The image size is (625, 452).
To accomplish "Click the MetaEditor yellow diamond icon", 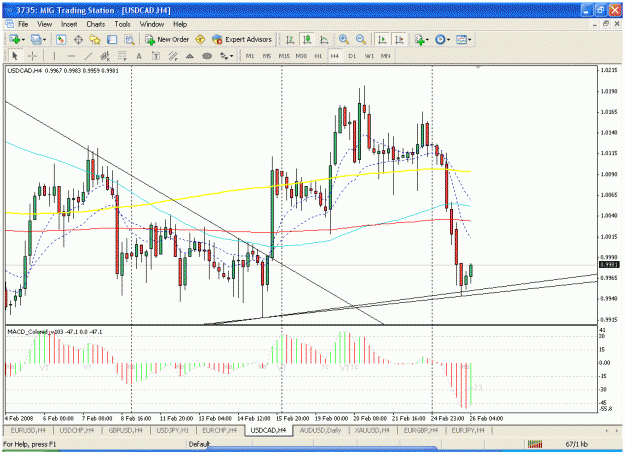I will [200, 39].
